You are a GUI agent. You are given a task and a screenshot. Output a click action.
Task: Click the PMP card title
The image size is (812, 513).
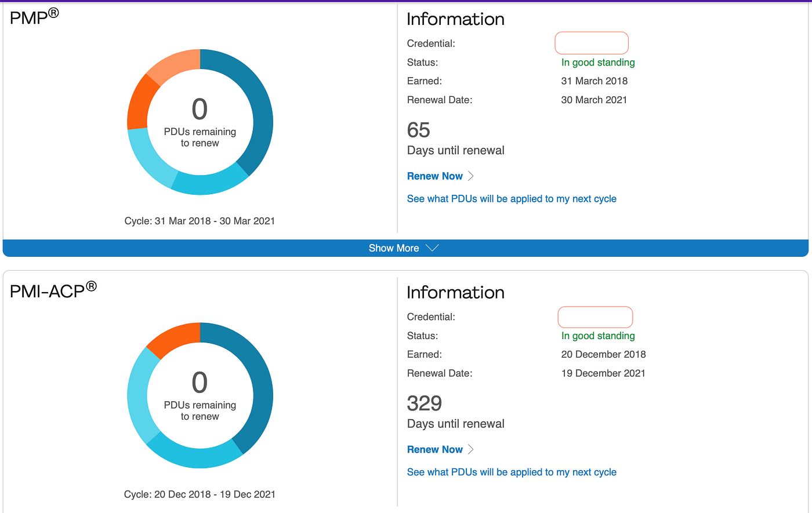[34, 16]
